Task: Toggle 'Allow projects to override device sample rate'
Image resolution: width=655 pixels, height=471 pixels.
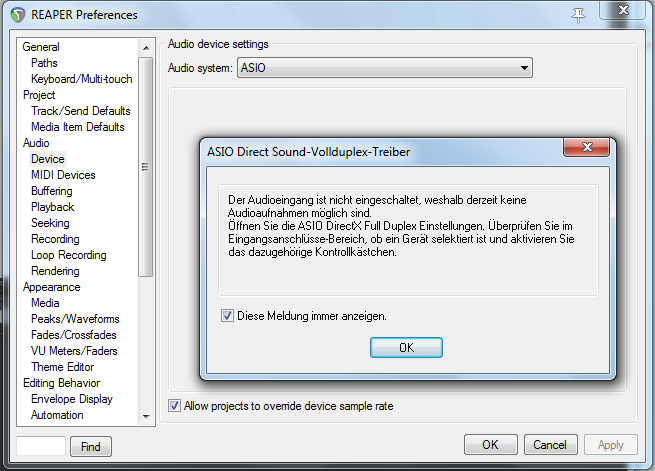Action: coord(174,406)
